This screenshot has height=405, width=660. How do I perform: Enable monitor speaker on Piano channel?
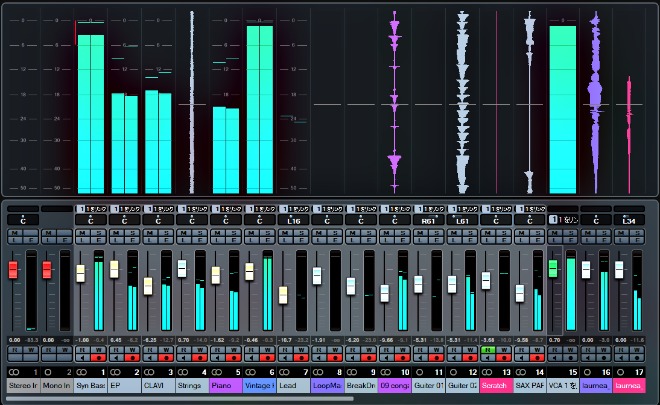click(218, 358)
